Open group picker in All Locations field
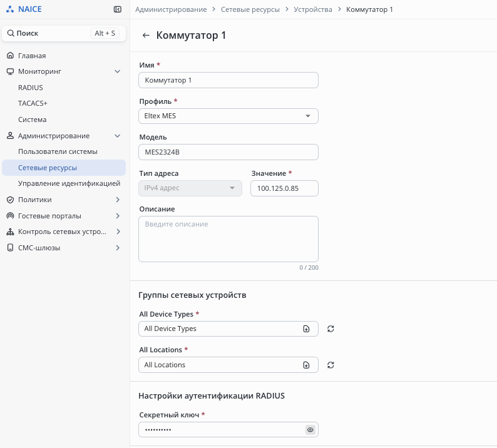Screen dimensions: 497x448 click(x=306, y=365)
